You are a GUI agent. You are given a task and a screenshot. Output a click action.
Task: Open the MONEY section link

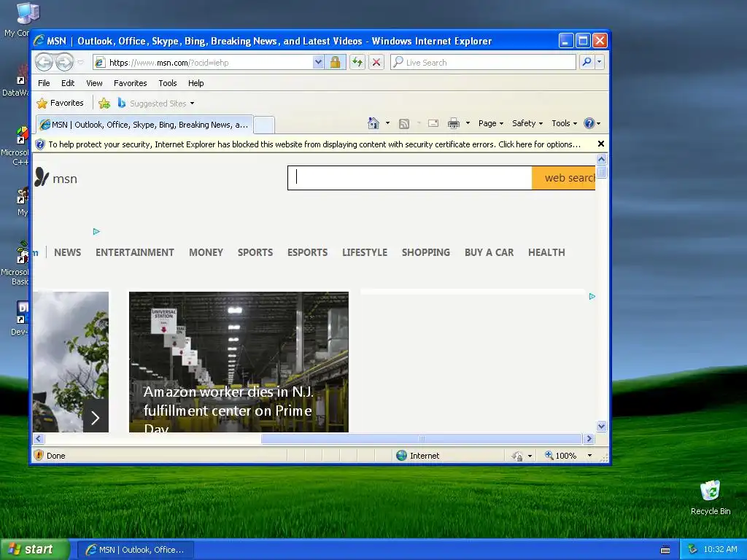(x=206, y=252)
